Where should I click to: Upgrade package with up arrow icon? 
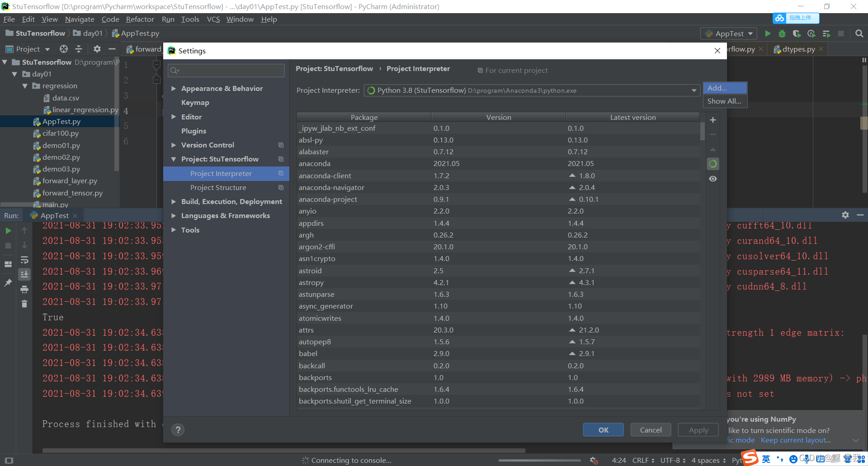coord(713,149)
